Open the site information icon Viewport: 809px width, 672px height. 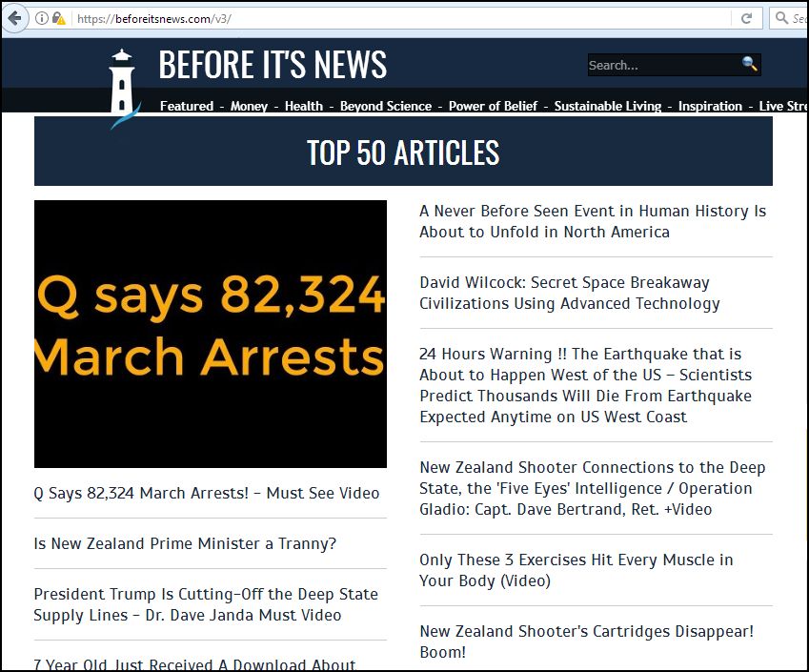(42, 18)
